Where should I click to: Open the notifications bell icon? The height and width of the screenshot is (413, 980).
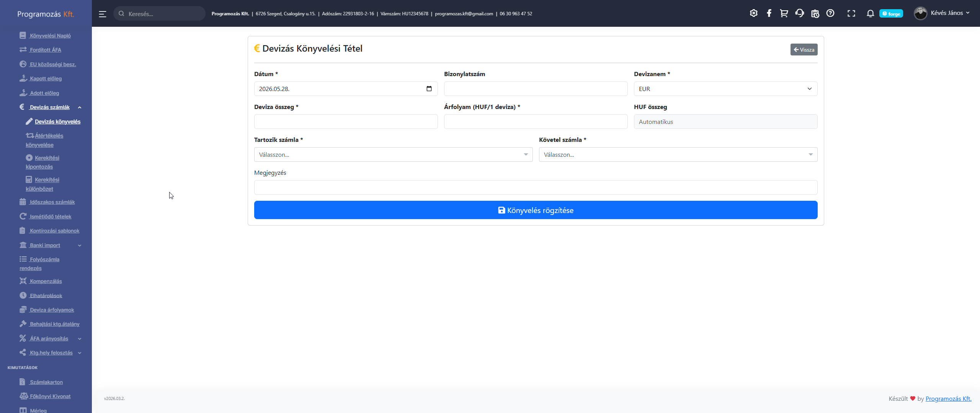coord(870,13)
